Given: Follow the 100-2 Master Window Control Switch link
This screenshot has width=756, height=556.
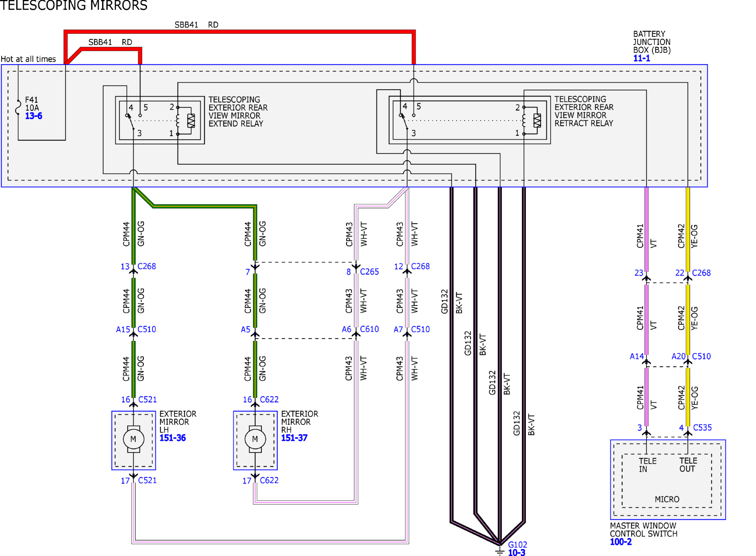Looking at the screenshot, I should pos(621,542).
